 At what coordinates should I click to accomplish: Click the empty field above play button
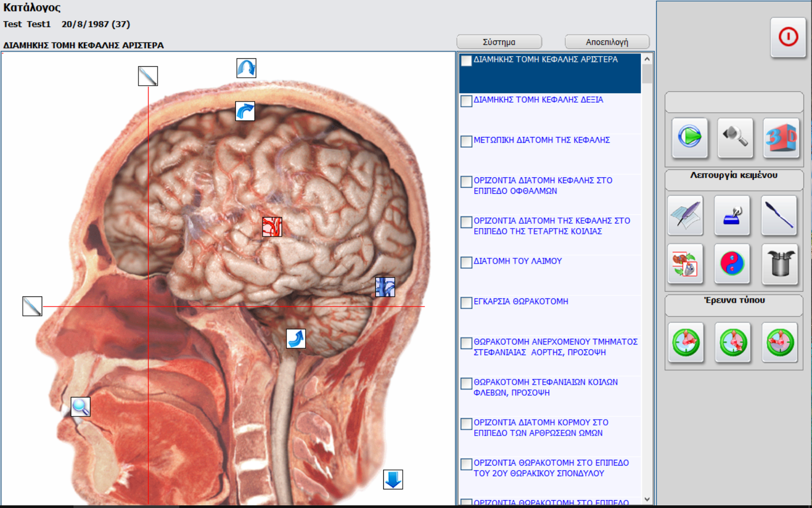[734, 102]
